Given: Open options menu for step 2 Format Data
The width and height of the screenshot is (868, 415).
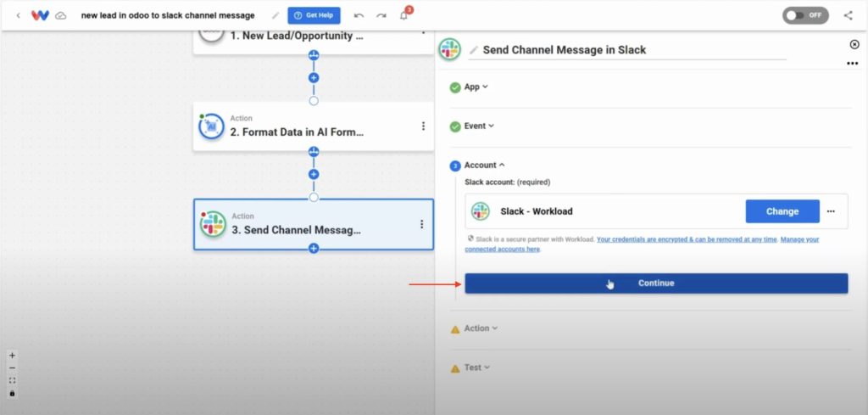Looking at the screenshot, I should (x=424, y=126).
